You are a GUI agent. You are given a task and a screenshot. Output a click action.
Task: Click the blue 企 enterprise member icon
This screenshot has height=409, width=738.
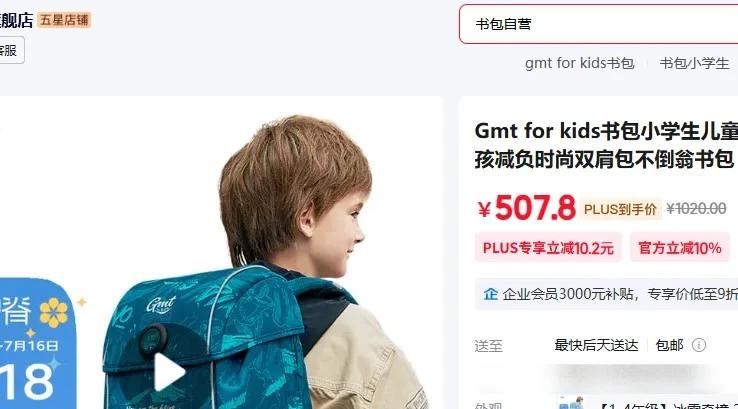[490, 294]
